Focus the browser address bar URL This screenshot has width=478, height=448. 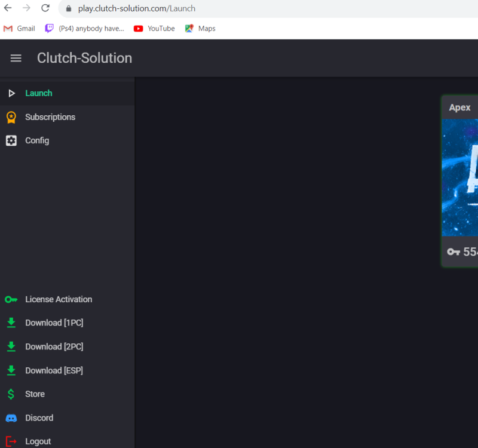[136, 9]
